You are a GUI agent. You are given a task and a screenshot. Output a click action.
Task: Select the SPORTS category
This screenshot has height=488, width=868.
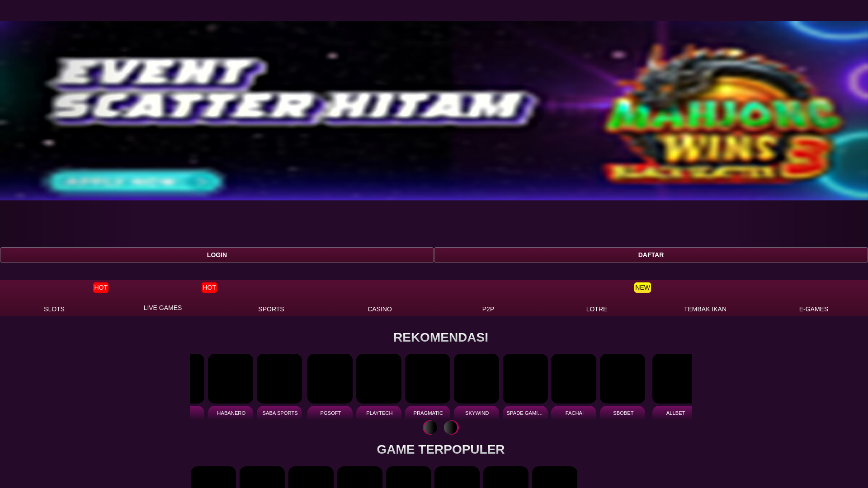click(271, 298)
